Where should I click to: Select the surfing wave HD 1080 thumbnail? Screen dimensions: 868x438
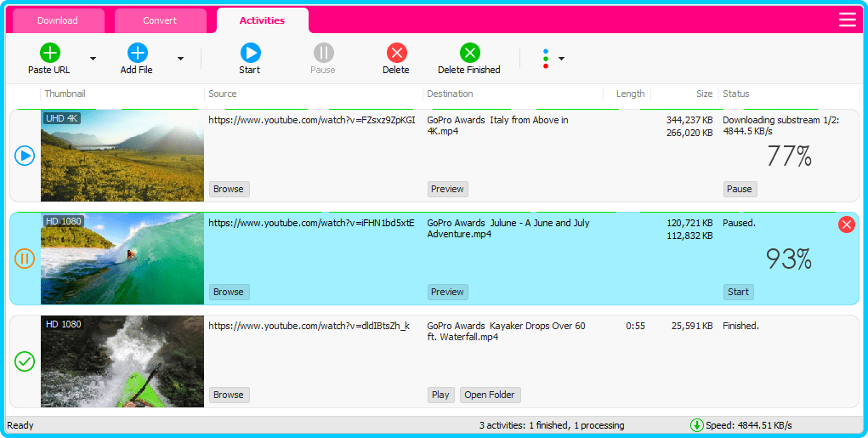[x=122, y=259]
